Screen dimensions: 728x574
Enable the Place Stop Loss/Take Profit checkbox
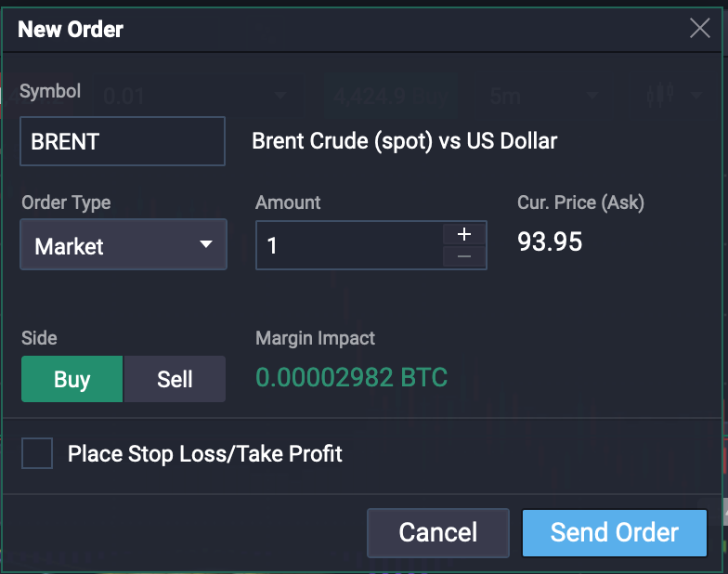(x=37, y=454)
